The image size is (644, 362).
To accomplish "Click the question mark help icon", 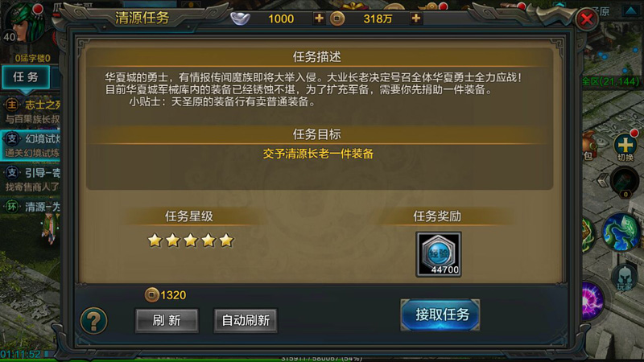I will [93, 320].
